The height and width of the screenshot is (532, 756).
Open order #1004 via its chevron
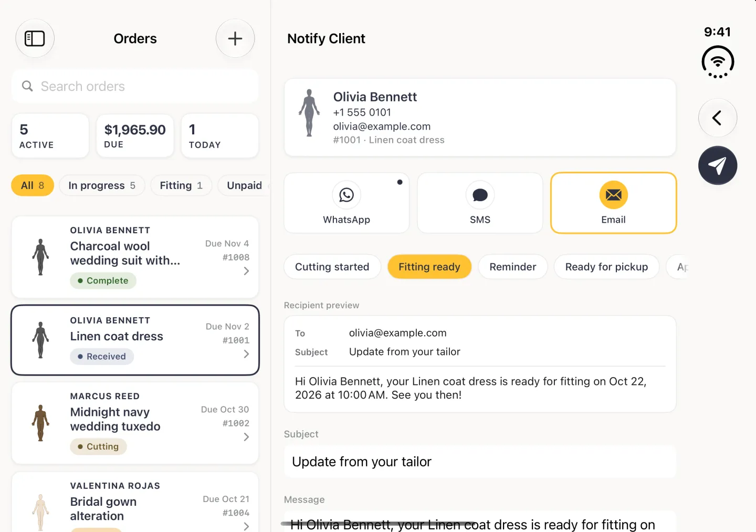246,526
